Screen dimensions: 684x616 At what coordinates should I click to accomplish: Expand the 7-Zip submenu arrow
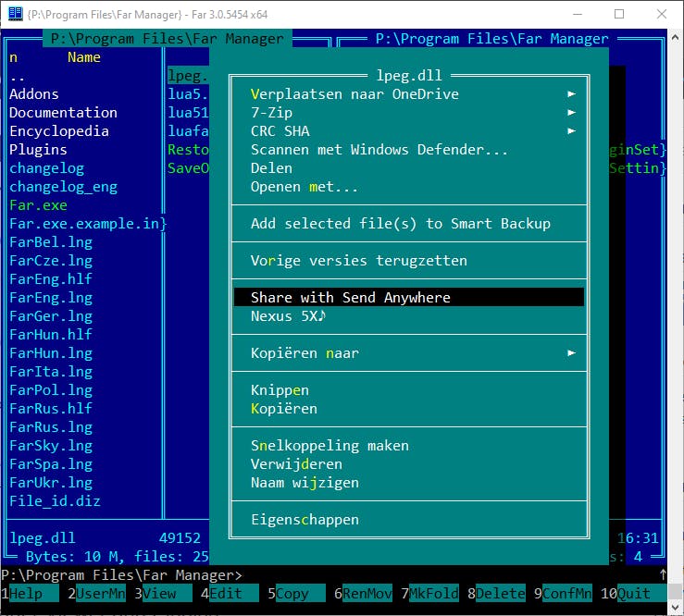(x=571, y=112)
